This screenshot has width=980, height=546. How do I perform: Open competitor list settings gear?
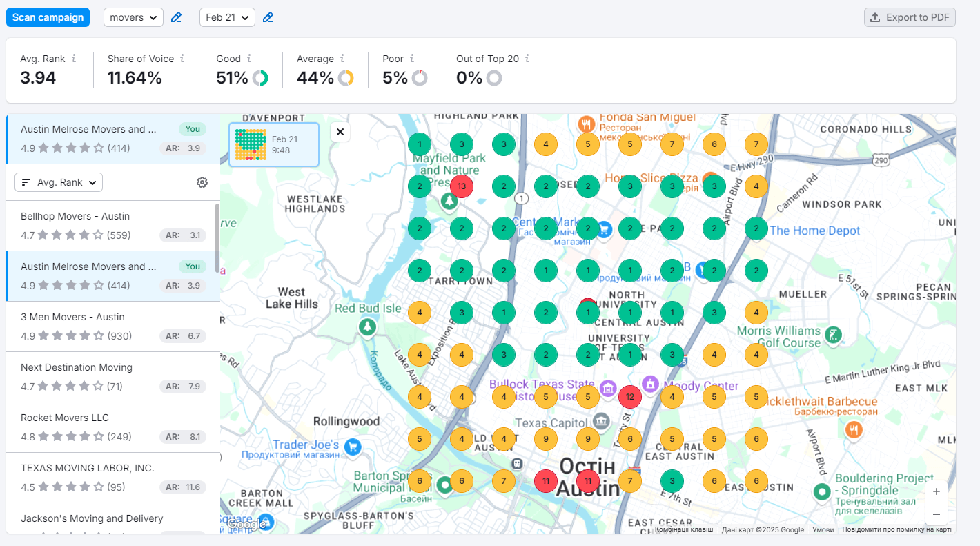tap(202, 182)
